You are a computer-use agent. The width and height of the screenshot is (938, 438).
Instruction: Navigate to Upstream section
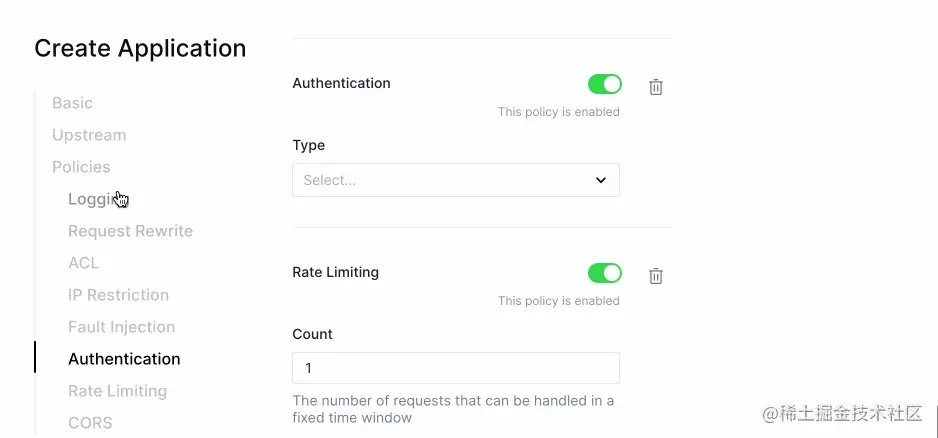89,135
